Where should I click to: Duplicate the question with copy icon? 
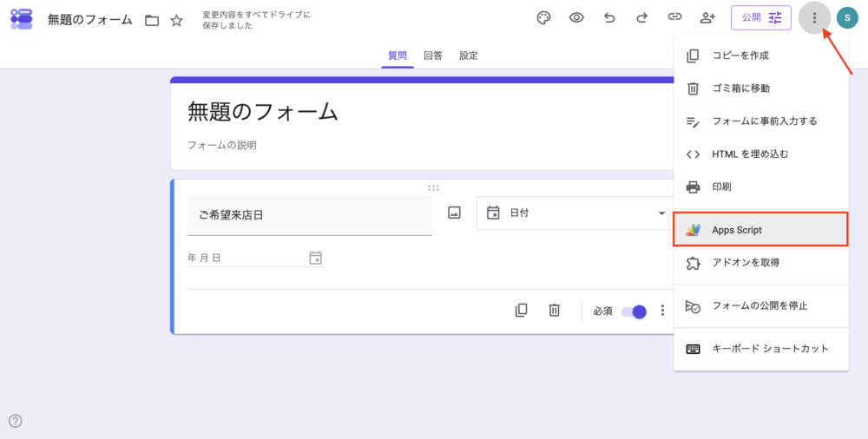(521, 311)
